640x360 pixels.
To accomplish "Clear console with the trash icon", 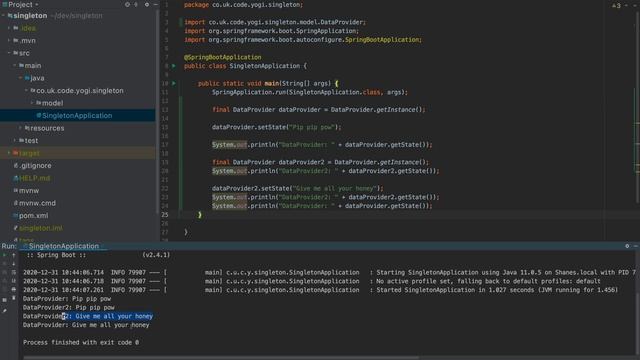I will [13, 298].
